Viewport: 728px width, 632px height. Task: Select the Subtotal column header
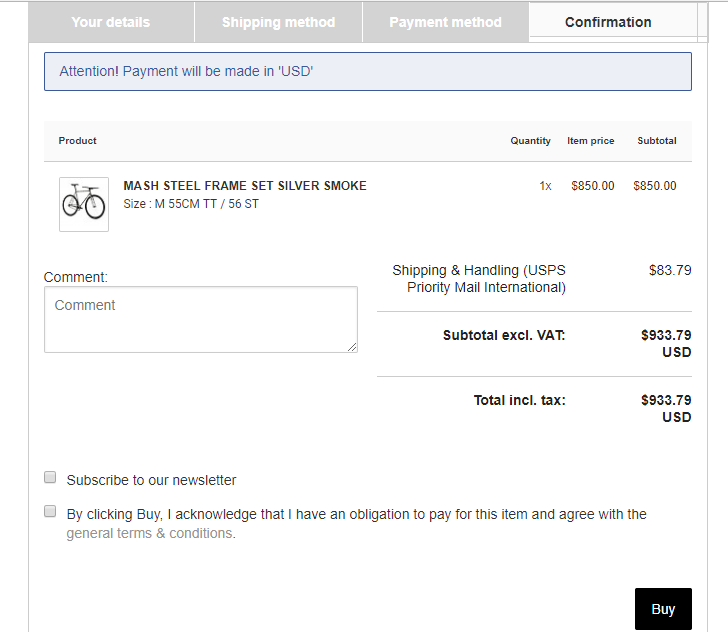click(656, 141)
